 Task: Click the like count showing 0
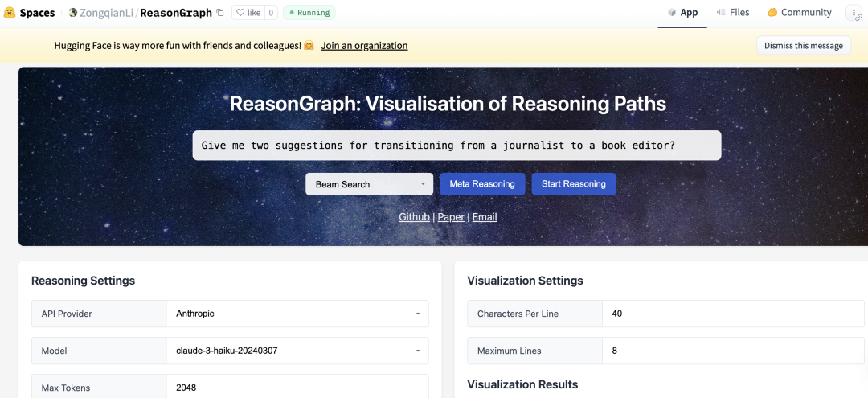271,12
